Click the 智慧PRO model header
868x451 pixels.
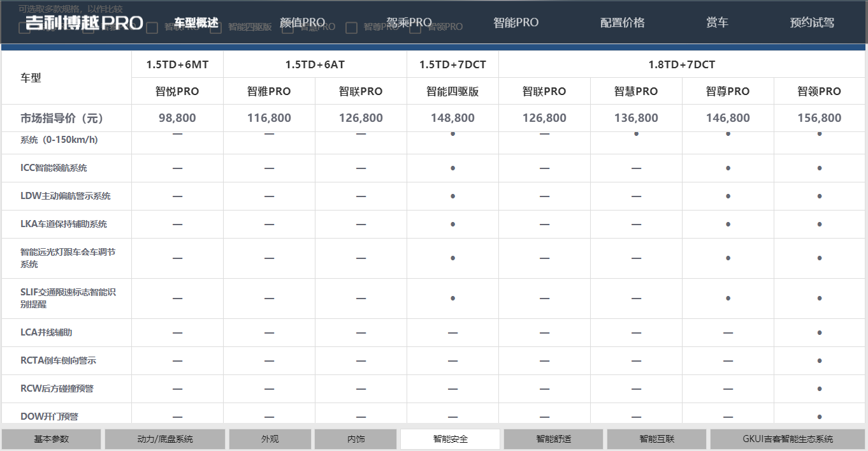(x=636, y=91)
